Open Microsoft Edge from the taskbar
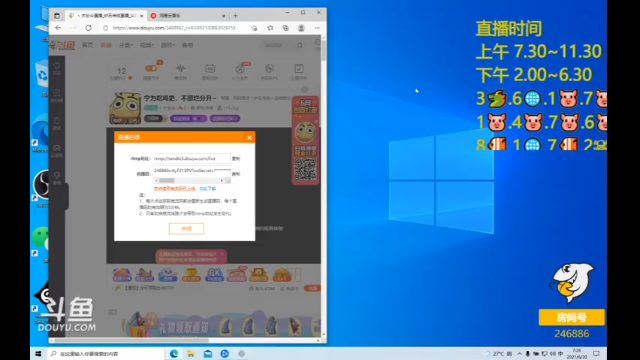The width and height of the screenshot is (640, 360). click(174, 353)
